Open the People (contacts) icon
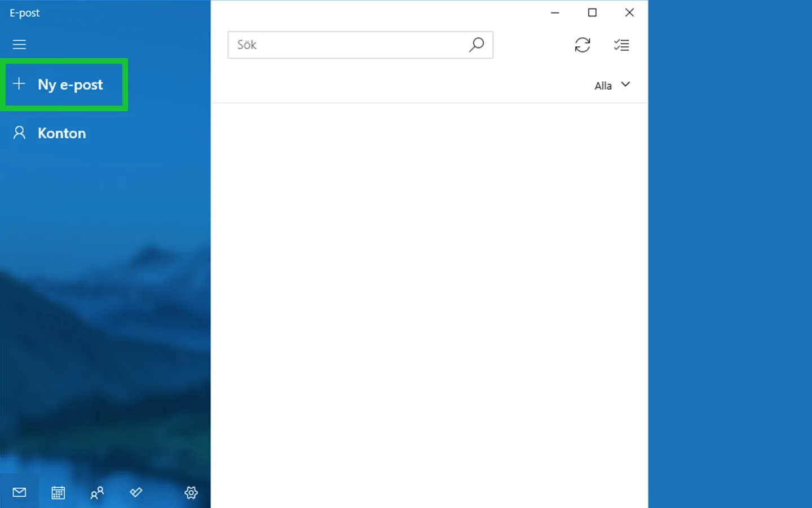 coord(96,492)
